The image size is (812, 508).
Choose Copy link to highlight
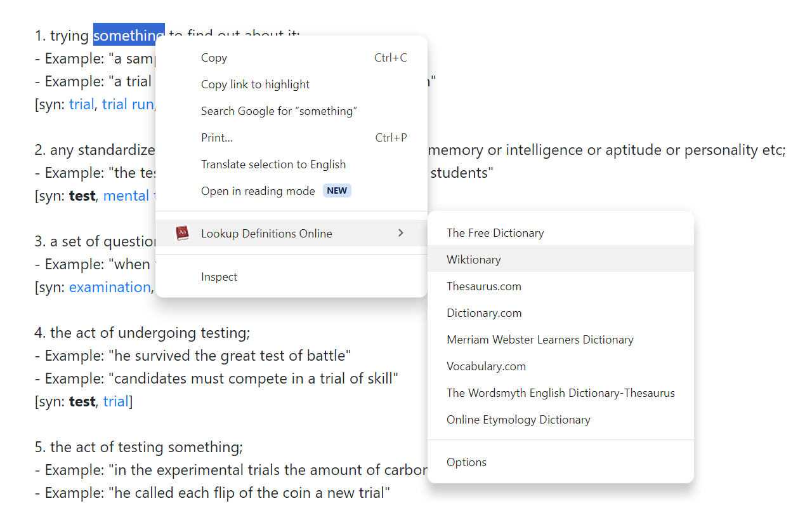[x=255, y=84]
